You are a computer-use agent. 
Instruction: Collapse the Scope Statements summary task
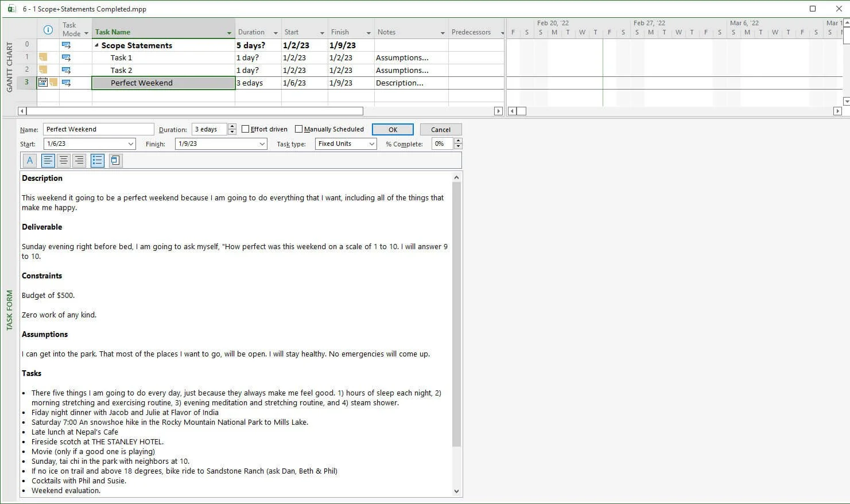[96, 45]
